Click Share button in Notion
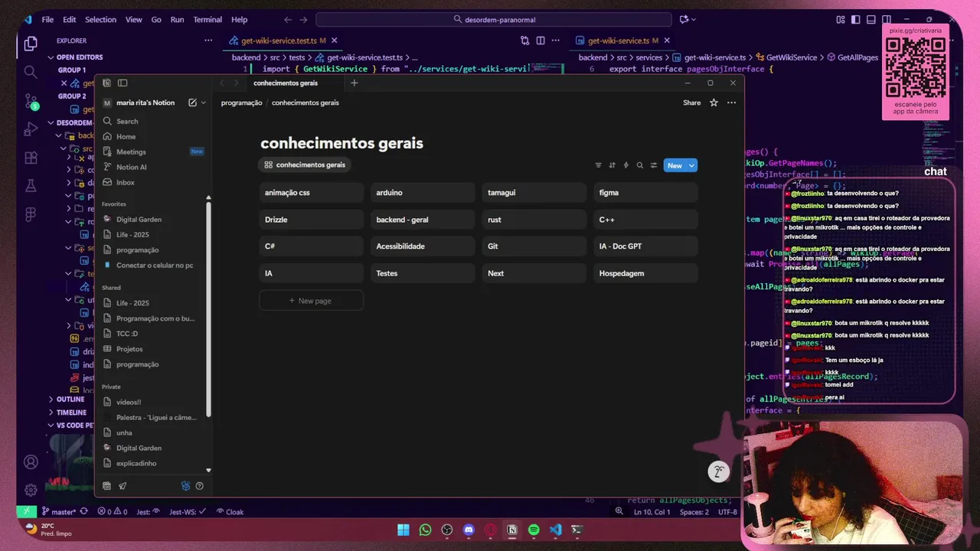 pos(691,103)
